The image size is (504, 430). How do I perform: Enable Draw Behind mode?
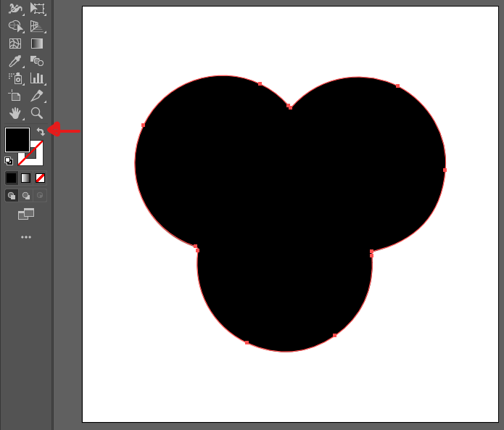point(25,195)
